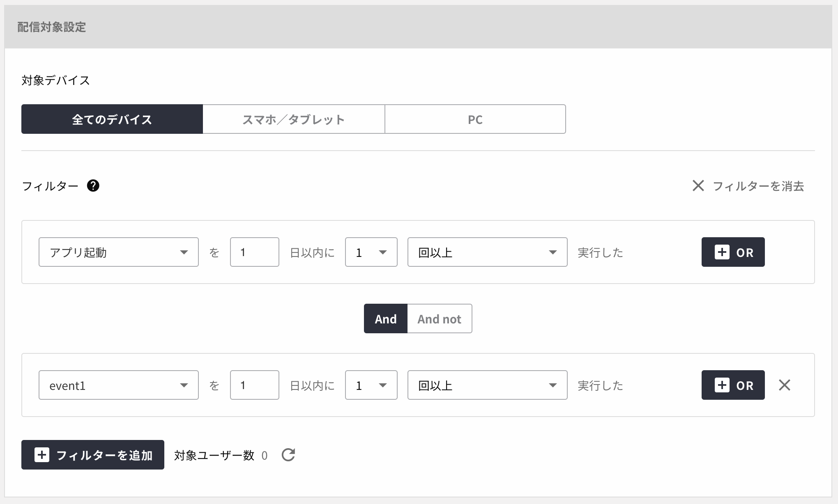Remove the event1 filter row with X

[x=785, y=385]
